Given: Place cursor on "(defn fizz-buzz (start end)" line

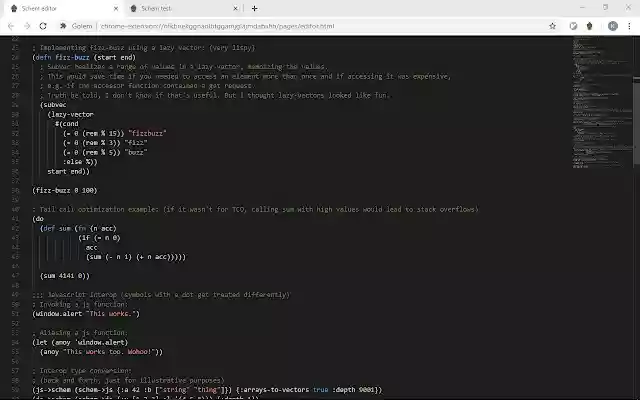Looking at the screenshot, I should tap(84, 58).
